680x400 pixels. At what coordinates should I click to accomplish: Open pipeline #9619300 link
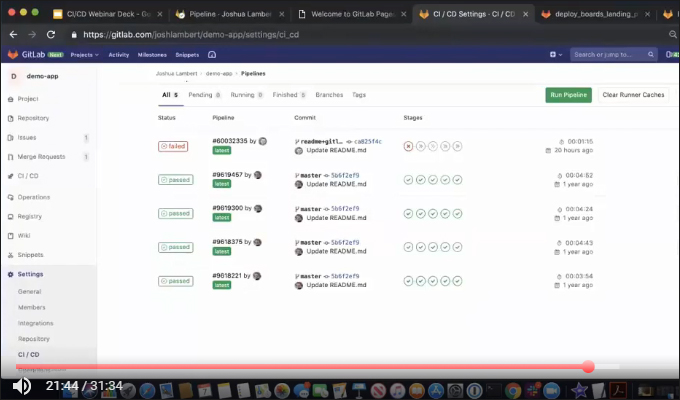coord(228,208)
